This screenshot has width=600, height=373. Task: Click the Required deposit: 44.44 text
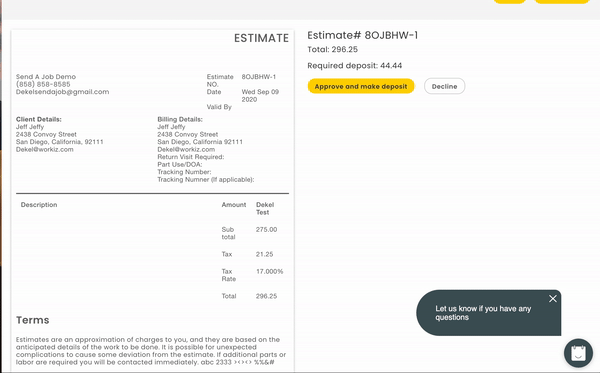click(x=354, y=65)
